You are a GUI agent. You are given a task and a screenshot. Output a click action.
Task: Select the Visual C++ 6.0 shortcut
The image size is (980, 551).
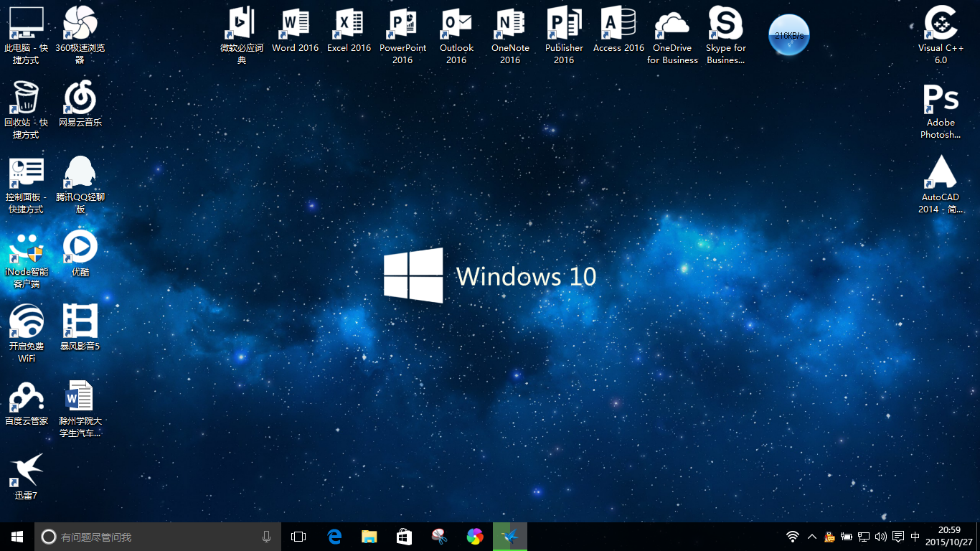click(x=941, y=36)
